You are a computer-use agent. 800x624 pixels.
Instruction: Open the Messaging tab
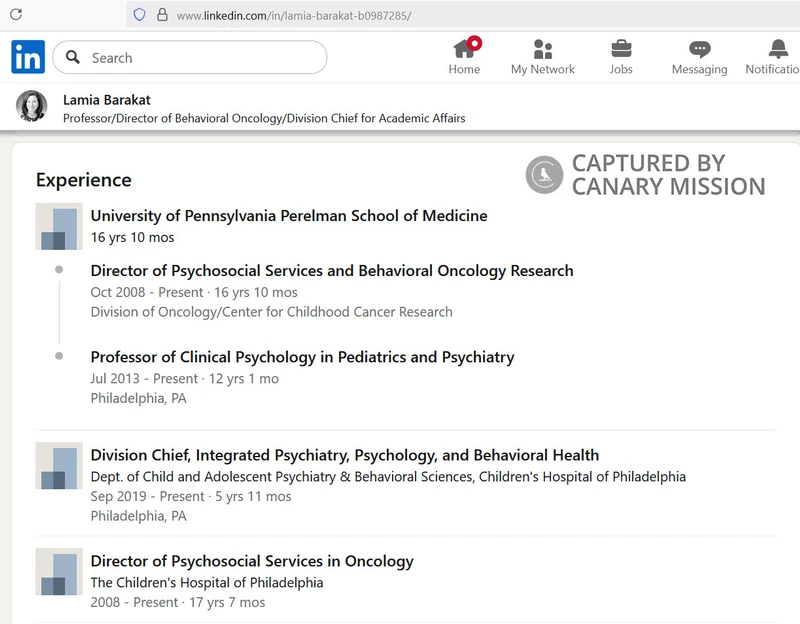pos(699,57)
